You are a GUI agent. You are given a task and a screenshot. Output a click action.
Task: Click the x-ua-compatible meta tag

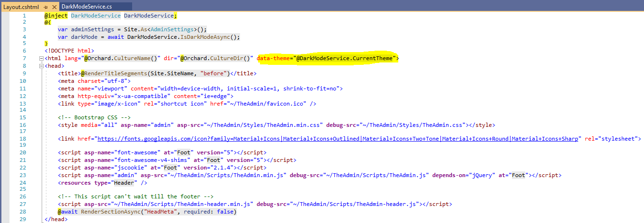tap(145, 96)
